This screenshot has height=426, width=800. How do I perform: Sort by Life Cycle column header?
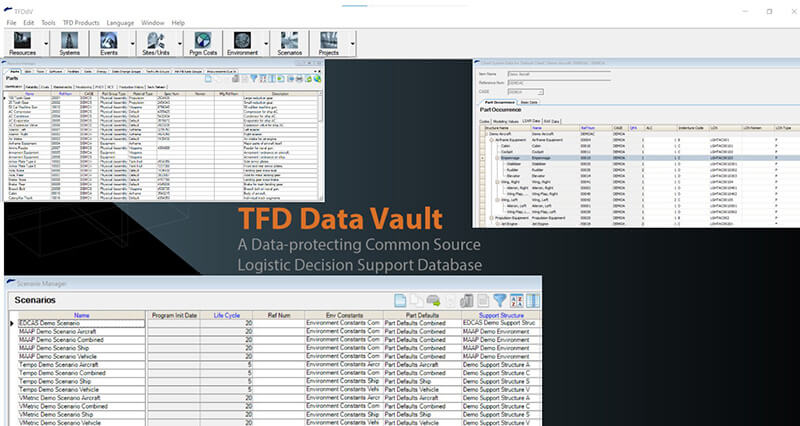click(227, 315)
